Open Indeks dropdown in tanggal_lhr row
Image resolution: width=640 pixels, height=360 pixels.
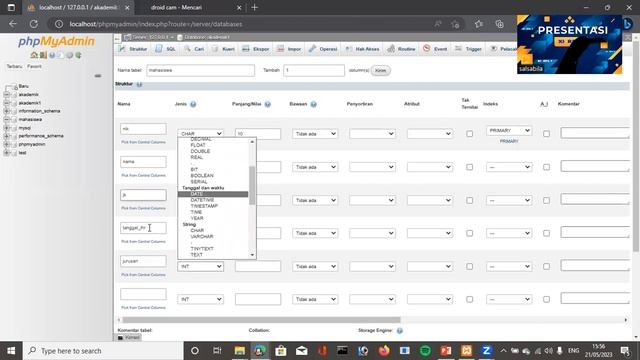point(509,233)
